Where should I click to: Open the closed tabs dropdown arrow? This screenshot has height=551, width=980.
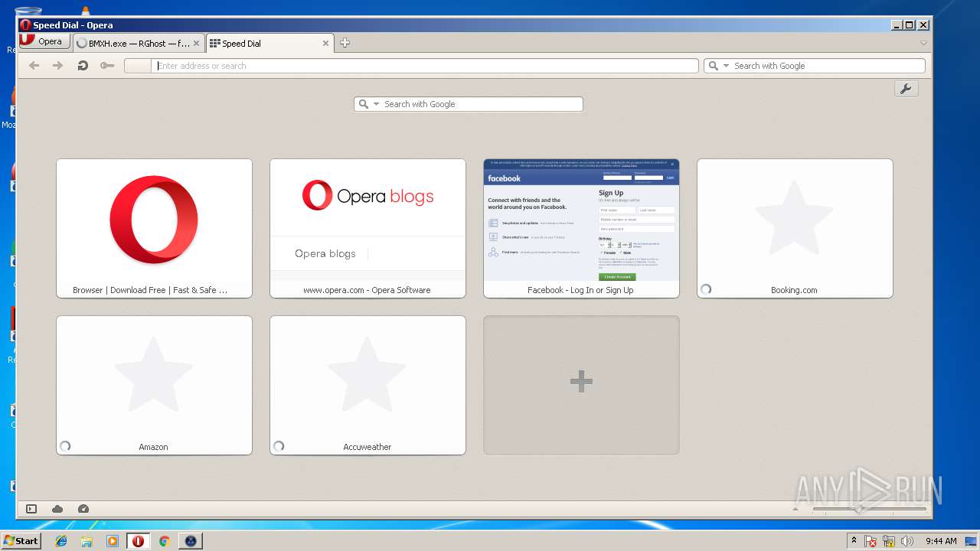[x=923, y=44]
